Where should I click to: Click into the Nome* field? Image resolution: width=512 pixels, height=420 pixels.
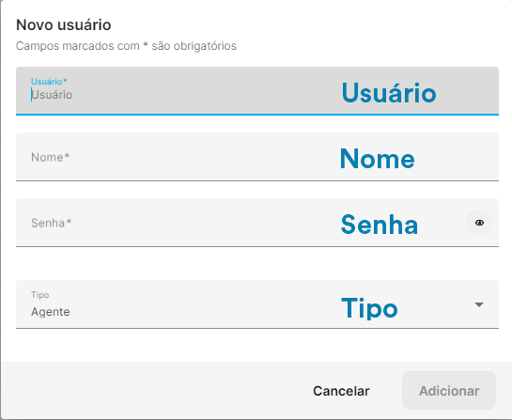(257, 157)
